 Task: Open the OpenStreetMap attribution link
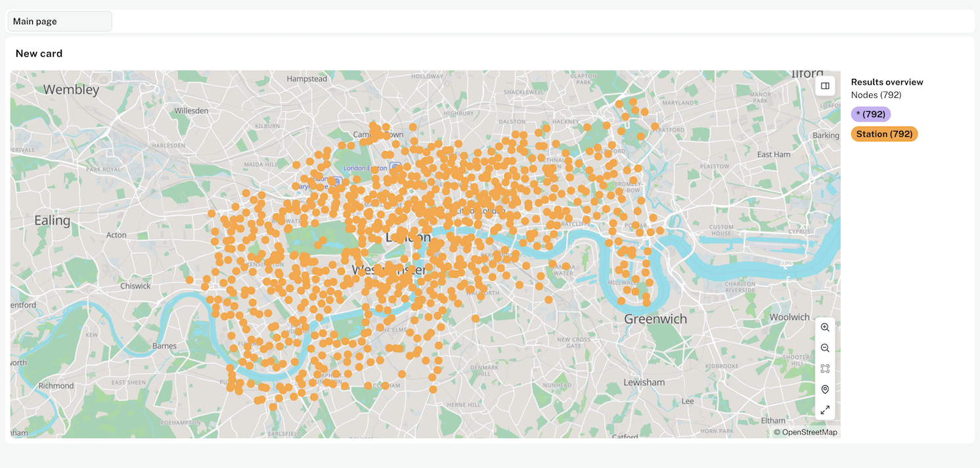pyautogui.click(x=805, y=432)
